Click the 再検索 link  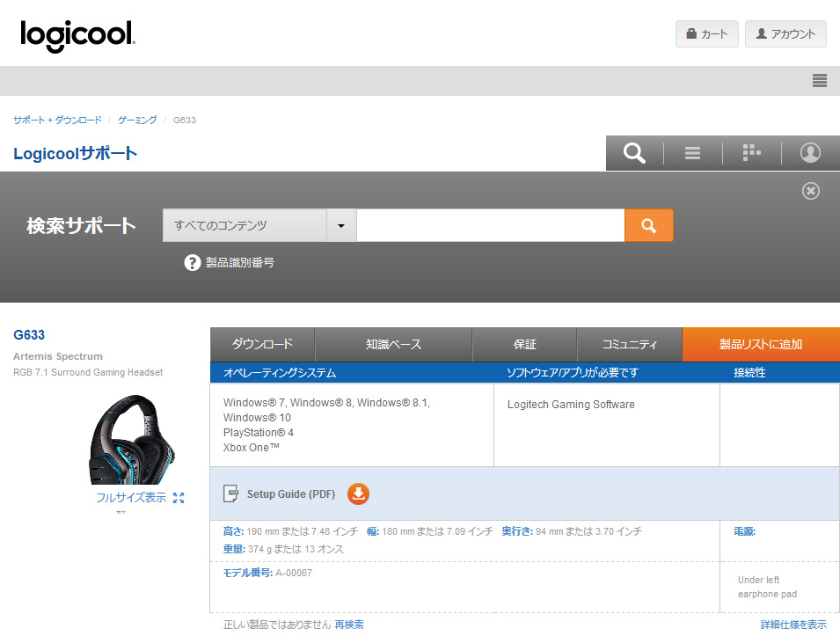(x=349, y=625)
